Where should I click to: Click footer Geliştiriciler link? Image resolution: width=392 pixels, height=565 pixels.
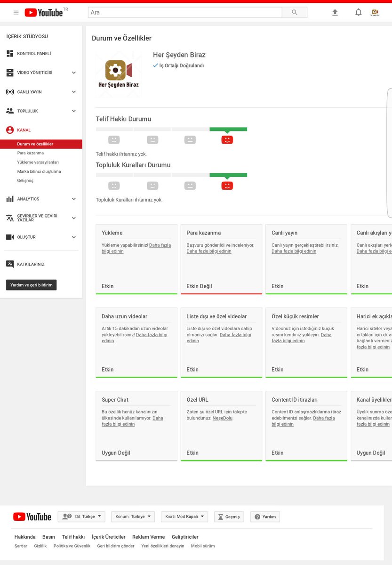[x=185, y=537]
